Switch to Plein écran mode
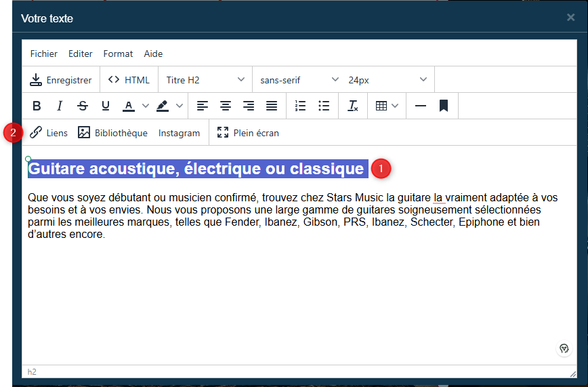 pos(248,133)
